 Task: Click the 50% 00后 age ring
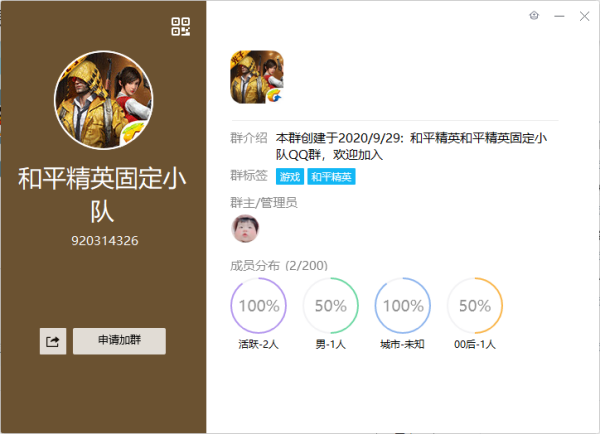(475, 305)
